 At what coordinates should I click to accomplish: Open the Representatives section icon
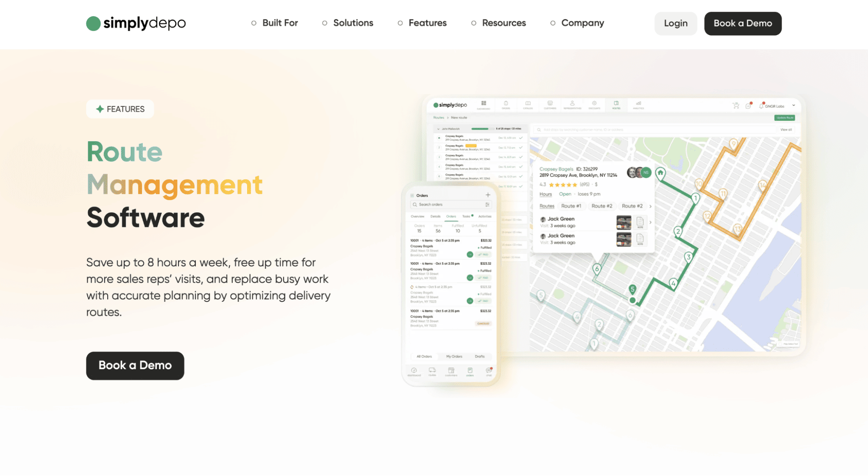click(573, 104)
